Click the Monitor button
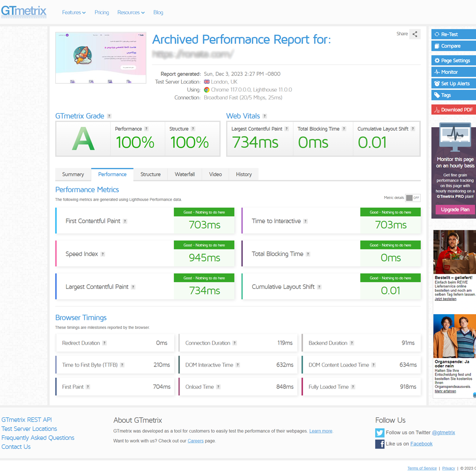 (x=454, y=72)
